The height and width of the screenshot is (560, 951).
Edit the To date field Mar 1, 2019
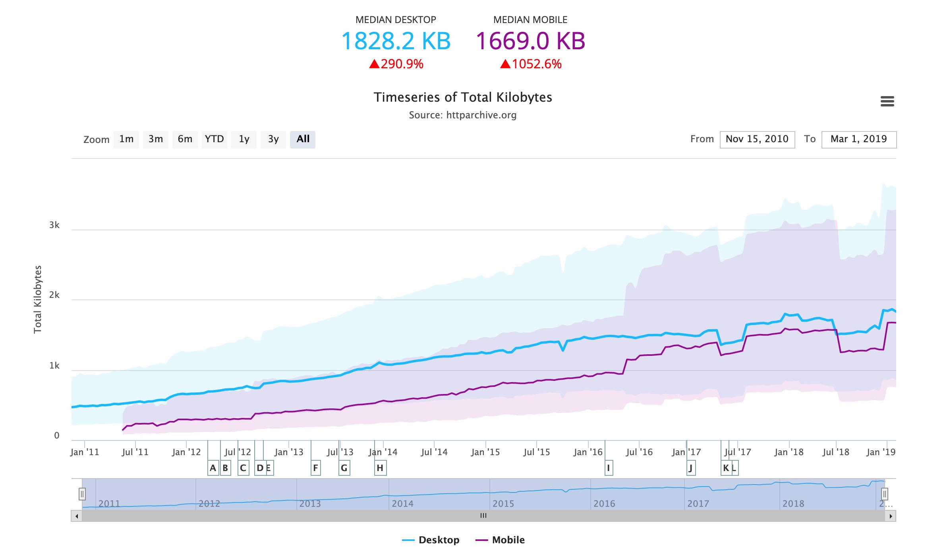click(x=859, y=139)
